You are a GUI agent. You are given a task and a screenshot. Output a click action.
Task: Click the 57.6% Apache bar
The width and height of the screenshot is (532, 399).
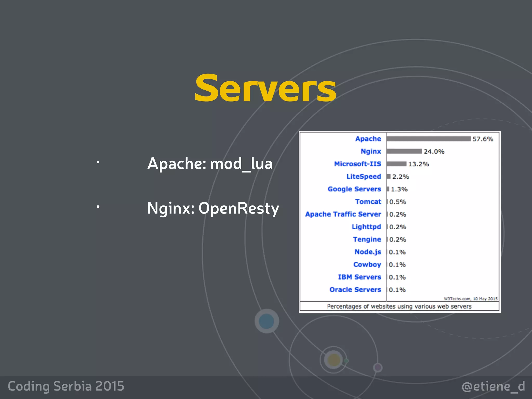(429, 139)
